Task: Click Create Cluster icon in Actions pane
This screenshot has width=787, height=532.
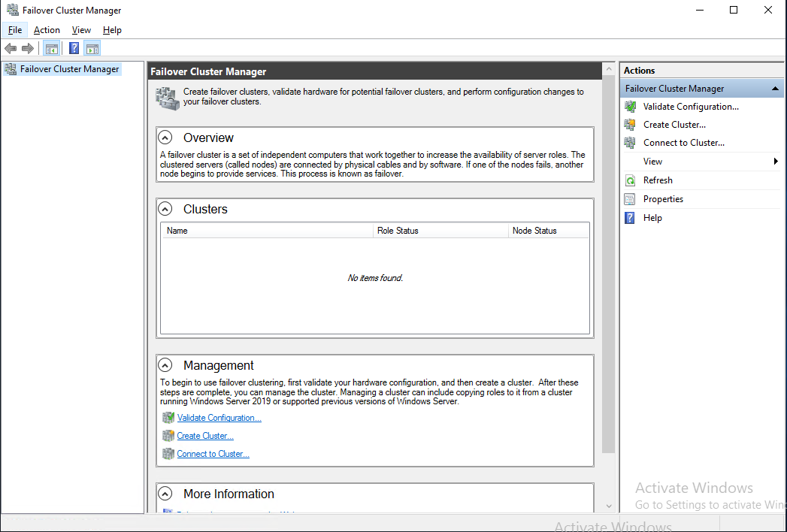Action: 630,125
